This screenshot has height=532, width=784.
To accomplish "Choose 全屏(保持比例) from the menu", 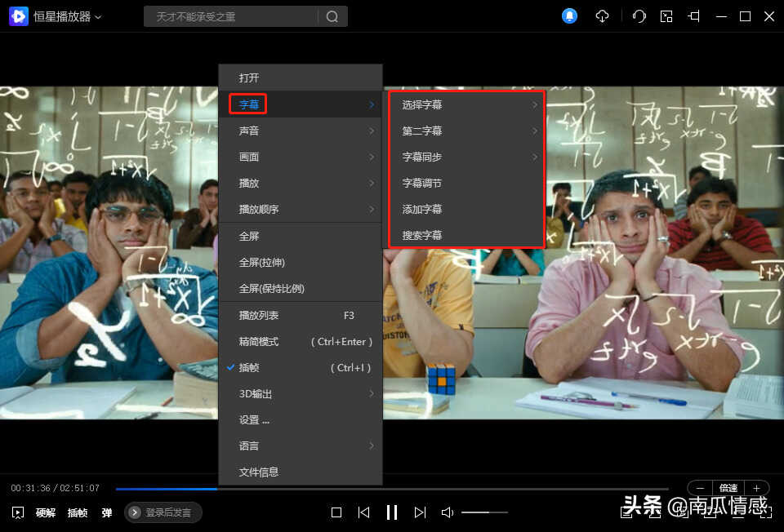I will [301, 289].
